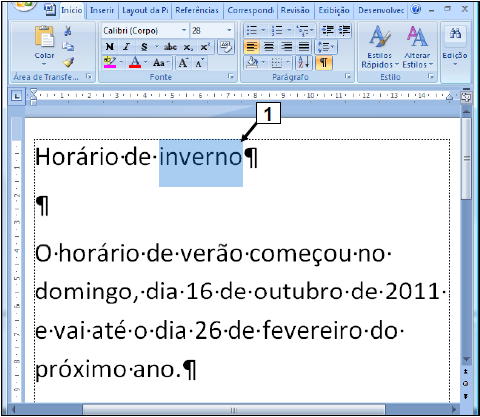Apply the red font color
Viewport: 480px width, 417px height.
[135, 62]
